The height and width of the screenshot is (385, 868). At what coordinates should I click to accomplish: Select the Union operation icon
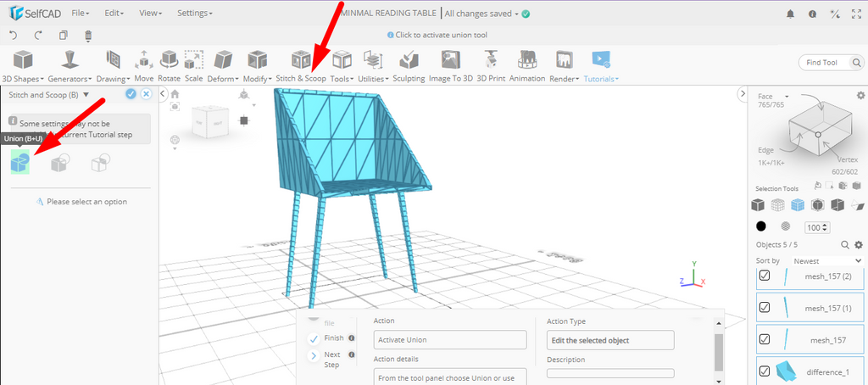[x=20, y=162]
